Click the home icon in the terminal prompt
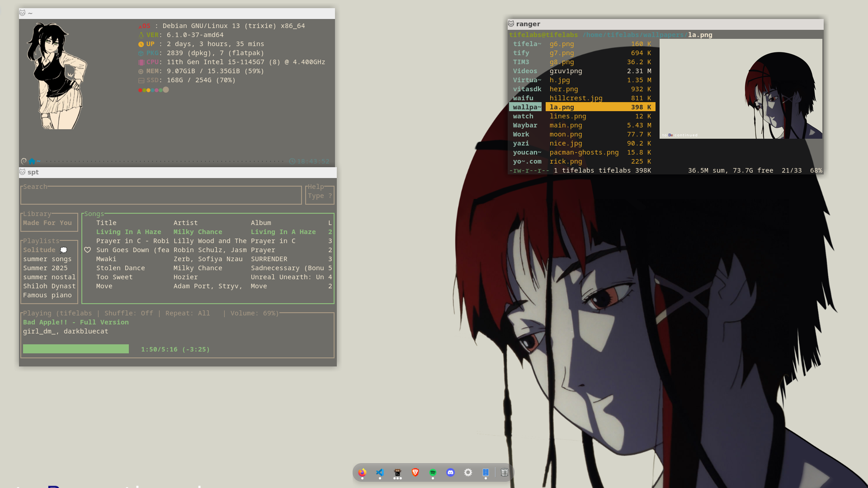Viewport: 868px width, 488px height. click(32, 161)
